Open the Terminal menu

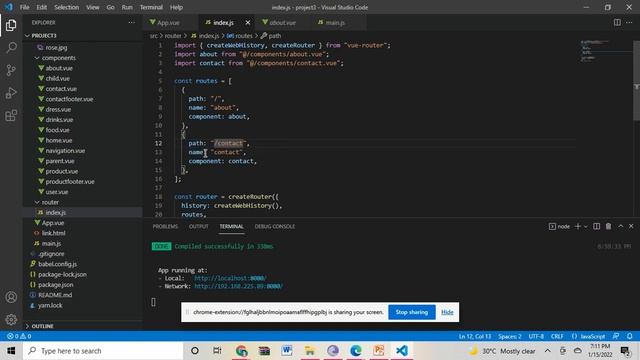[x=151, y=7]
